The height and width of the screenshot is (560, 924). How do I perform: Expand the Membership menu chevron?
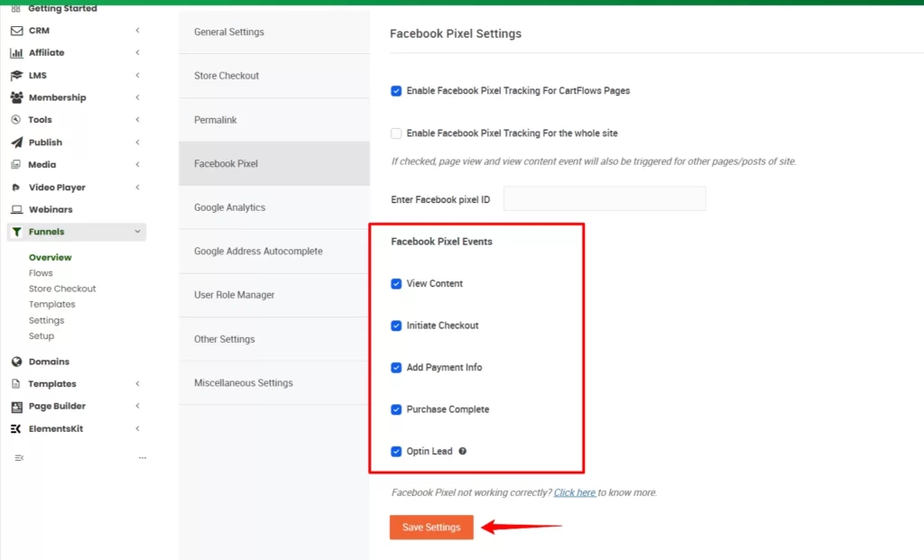(137, 97)
